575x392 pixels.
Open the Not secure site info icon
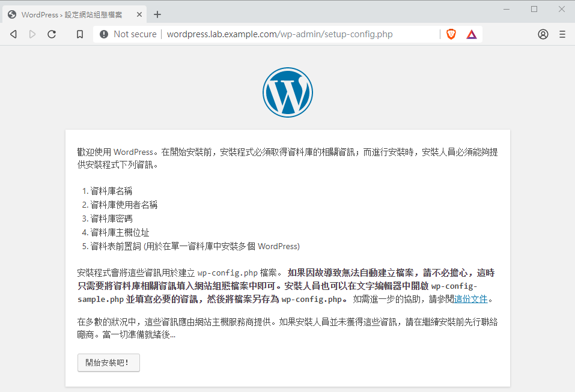pos(104,34)
